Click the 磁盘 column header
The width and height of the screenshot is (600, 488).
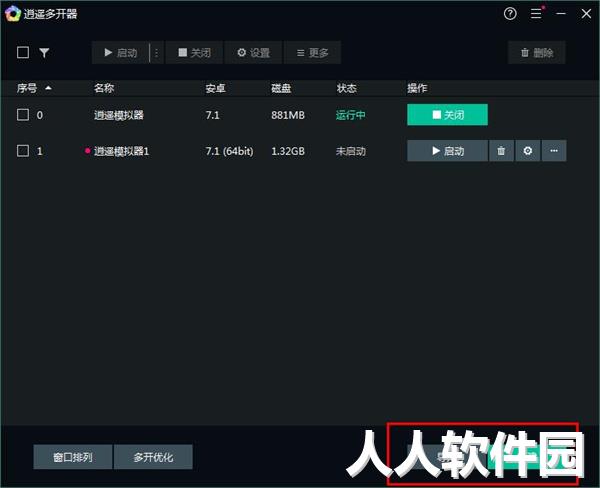281,88
